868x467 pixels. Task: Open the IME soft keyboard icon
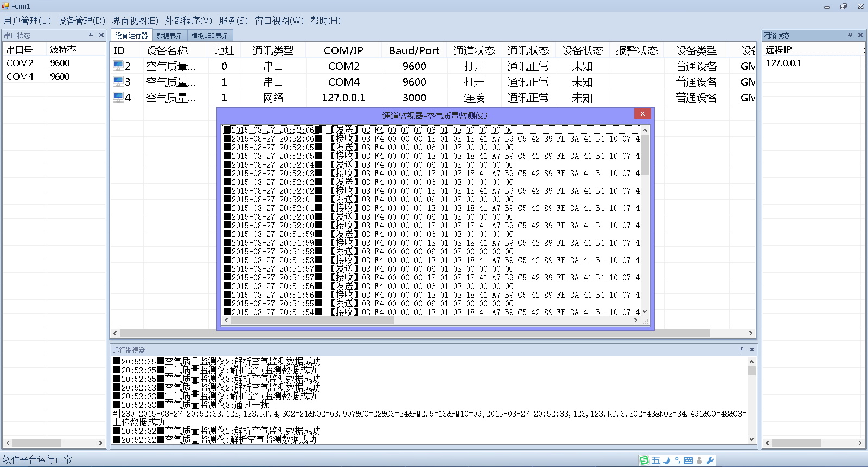688,460
